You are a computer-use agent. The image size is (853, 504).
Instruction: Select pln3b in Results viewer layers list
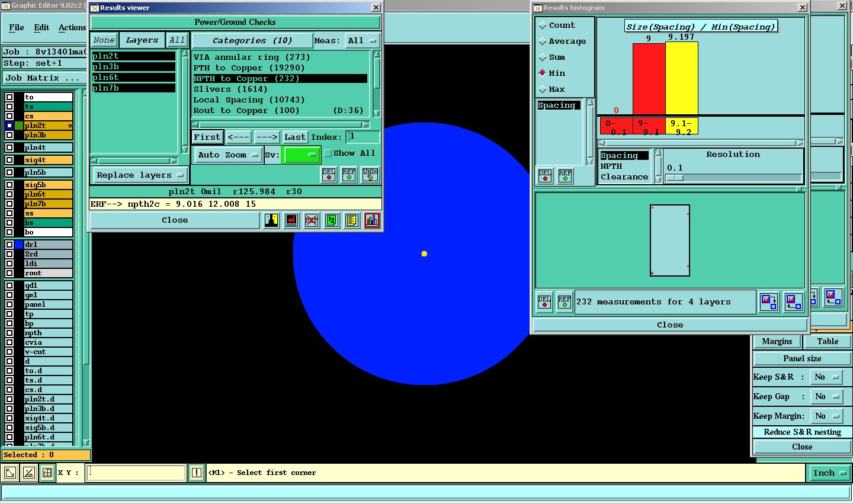(x=134, y=67)
